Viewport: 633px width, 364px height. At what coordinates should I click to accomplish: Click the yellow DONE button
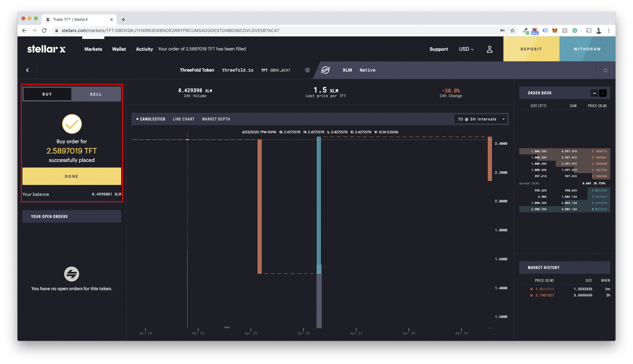(72, 176)
